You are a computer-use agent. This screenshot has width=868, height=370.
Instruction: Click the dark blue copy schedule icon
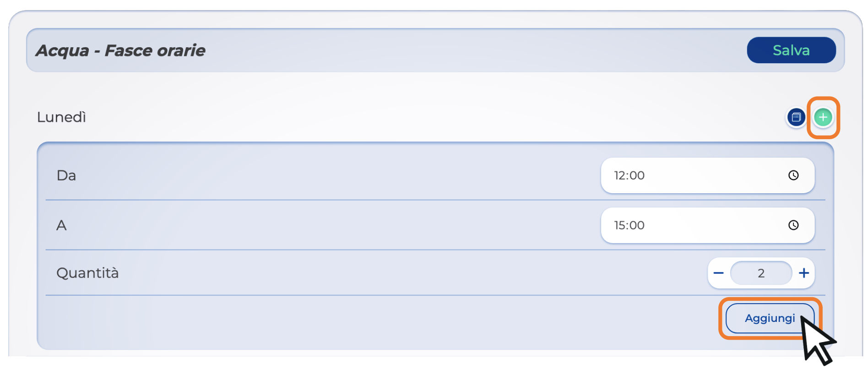pyautogui.click(x=796, y=117)
